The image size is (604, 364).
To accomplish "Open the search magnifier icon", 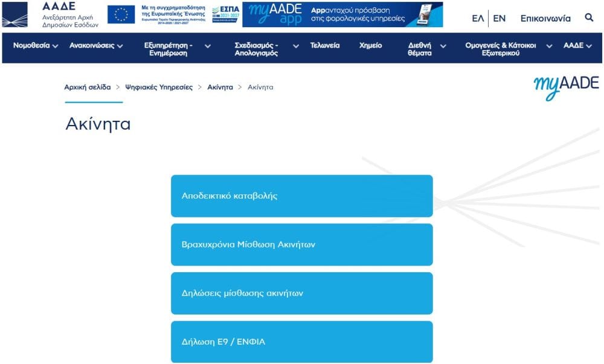I will click(590, 18).
